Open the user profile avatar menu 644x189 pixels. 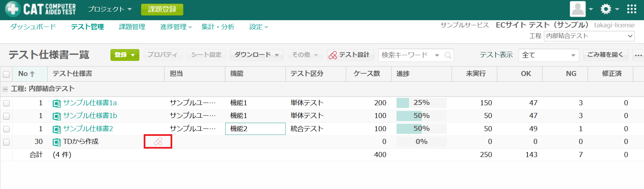tap(578, 9)
